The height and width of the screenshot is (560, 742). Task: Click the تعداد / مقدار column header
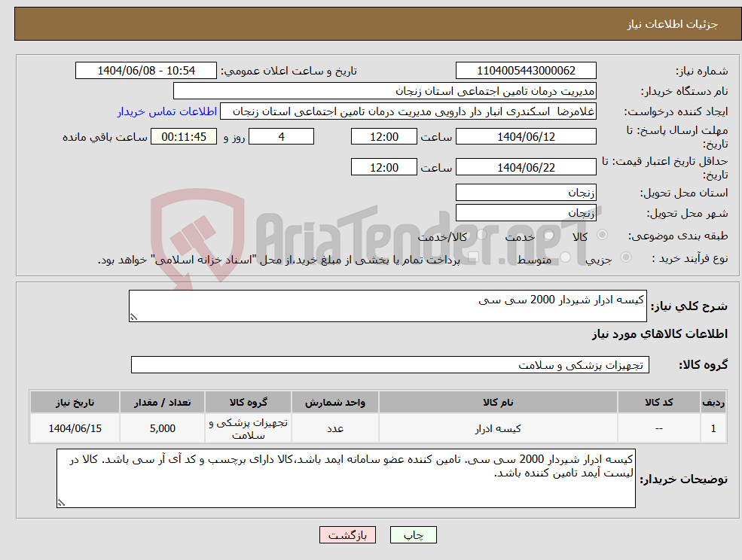(162, 402)
